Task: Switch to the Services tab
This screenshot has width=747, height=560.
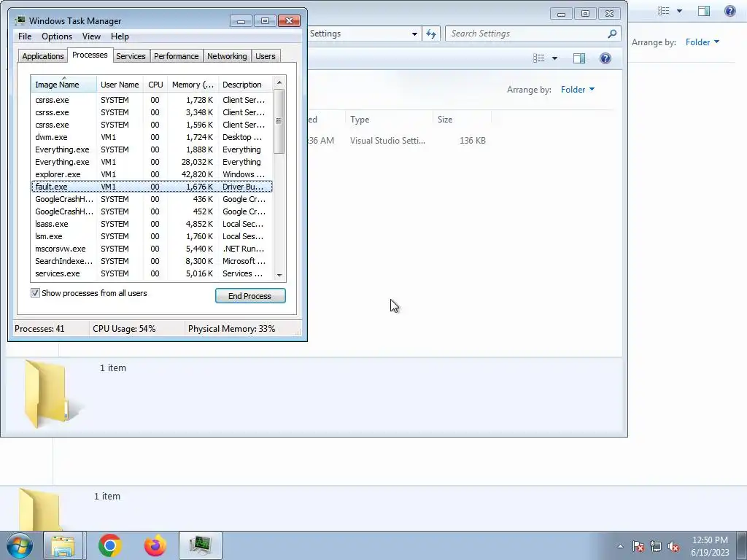Action: pyautogui.click(x=131, y=56)
